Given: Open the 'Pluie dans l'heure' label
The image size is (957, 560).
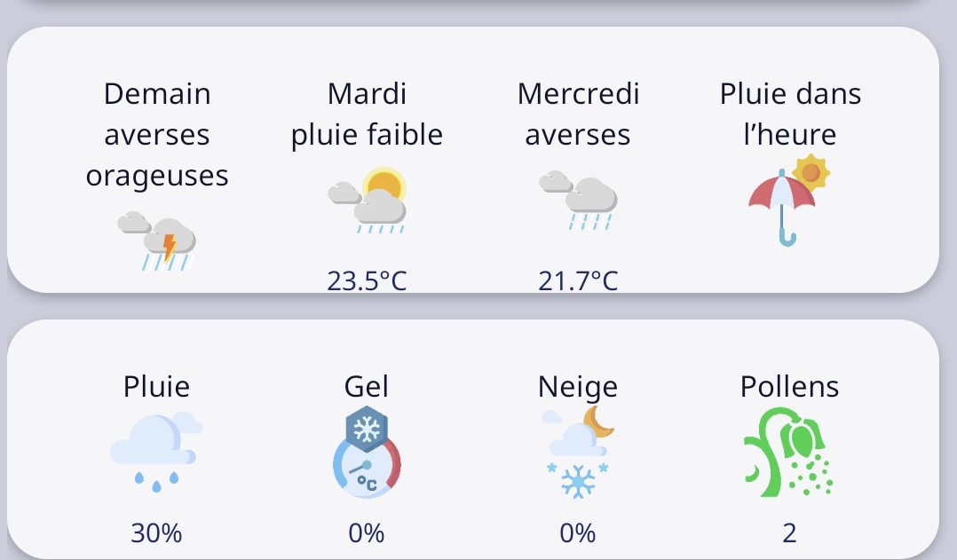Looking at the screenshot, I should (x=790, y=114).
